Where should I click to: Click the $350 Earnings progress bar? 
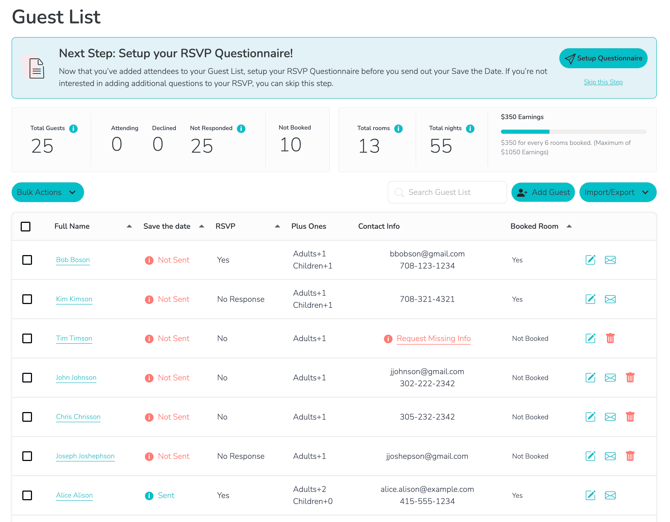[573, 132]
